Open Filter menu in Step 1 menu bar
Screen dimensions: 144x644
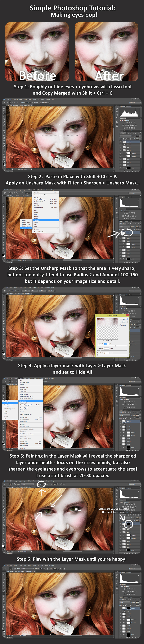[x=35, y=99]
